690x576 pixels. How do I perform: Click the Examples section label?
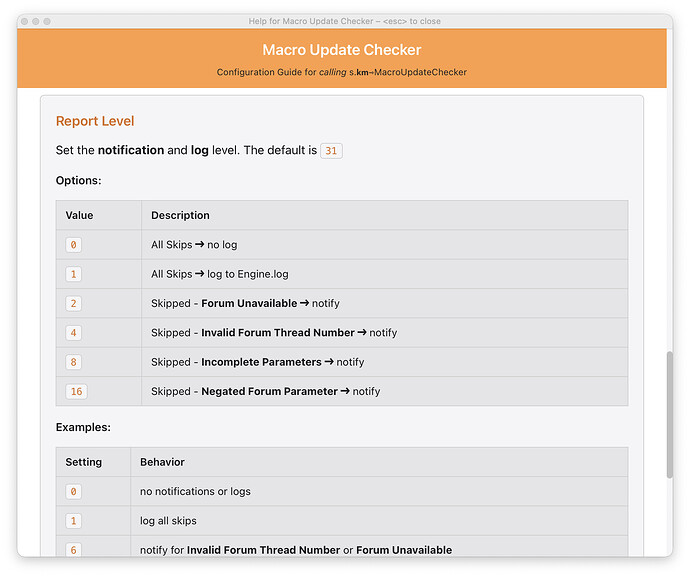83,427
